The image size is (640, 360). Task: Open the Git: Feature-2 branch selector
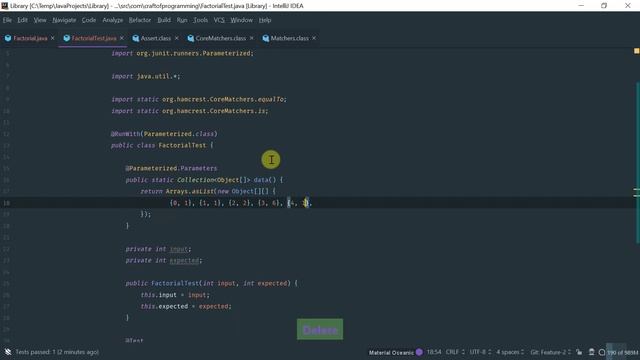550,352
